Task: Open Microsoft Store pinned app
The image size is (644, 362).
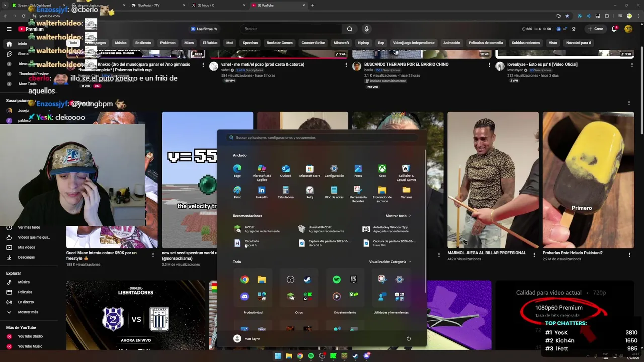Action: tap(310, 171)
